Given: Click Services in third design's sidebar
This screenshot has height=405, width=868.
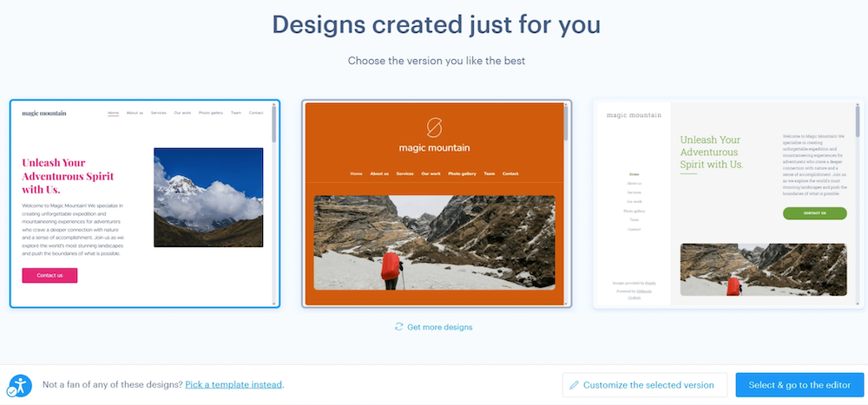Looking at the screenshot, I should (634, 192).
